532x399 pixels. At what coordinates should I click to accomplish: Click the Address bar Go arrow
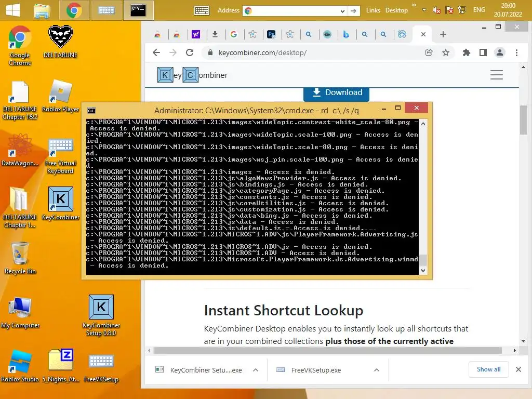[353, 11]
